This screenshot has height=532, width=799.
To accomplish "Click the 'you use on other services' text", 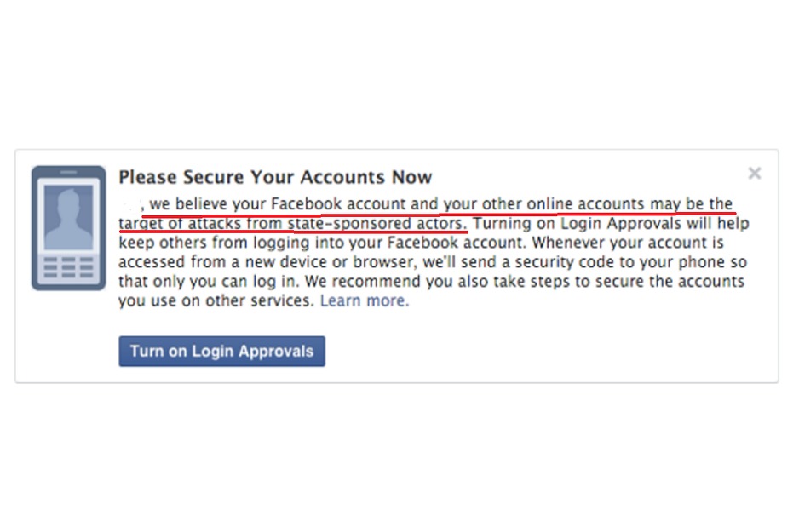I will pos(216,300).
